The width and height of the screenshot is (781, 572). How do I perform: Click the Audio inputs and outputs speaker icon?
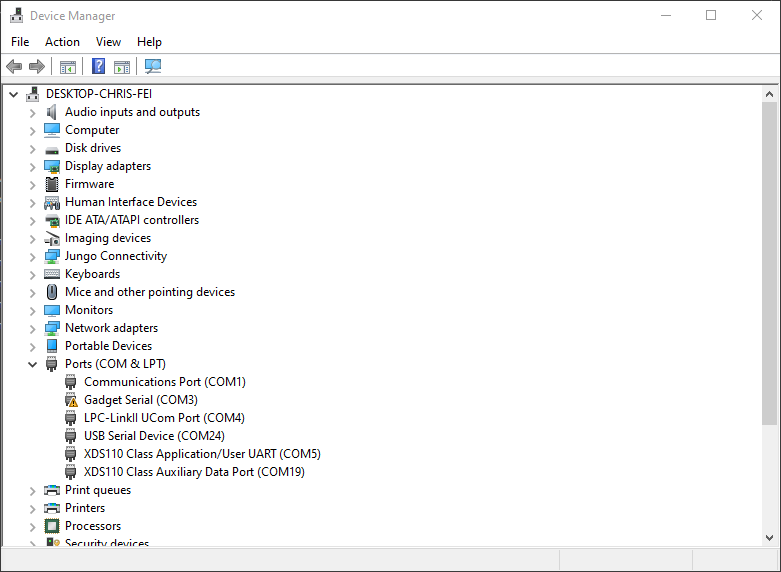(x=52, y=112)
